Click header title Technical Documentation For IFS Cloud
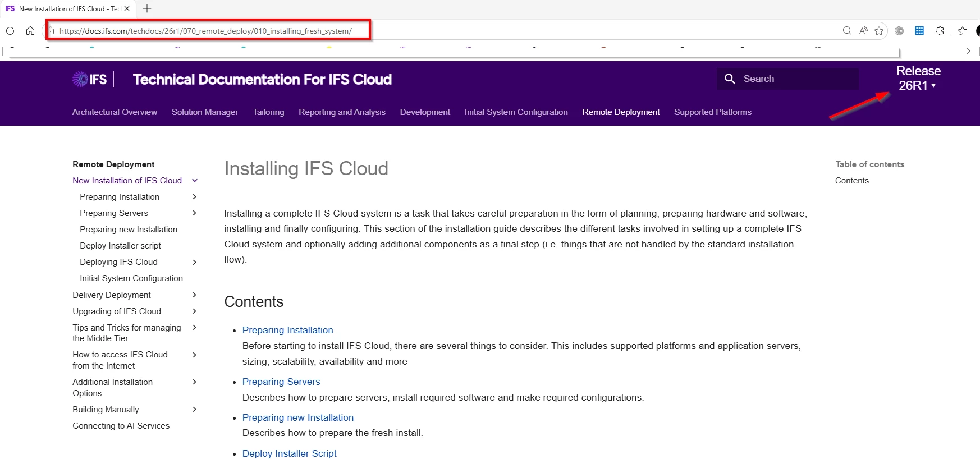Viewport: 980px width, 459px height. tap(262, 79)
